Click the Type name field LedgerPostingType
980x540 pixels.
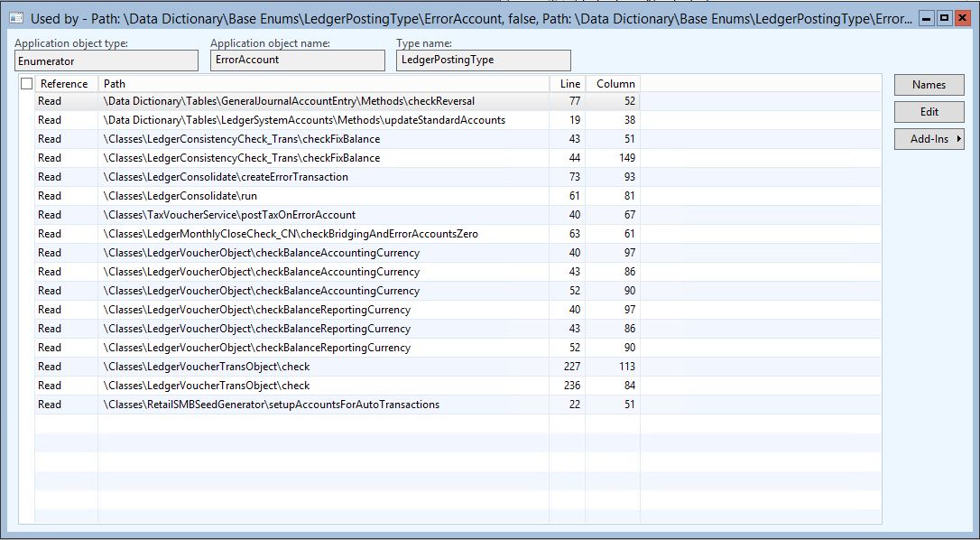pyautogui.click(x=483, y=60)
